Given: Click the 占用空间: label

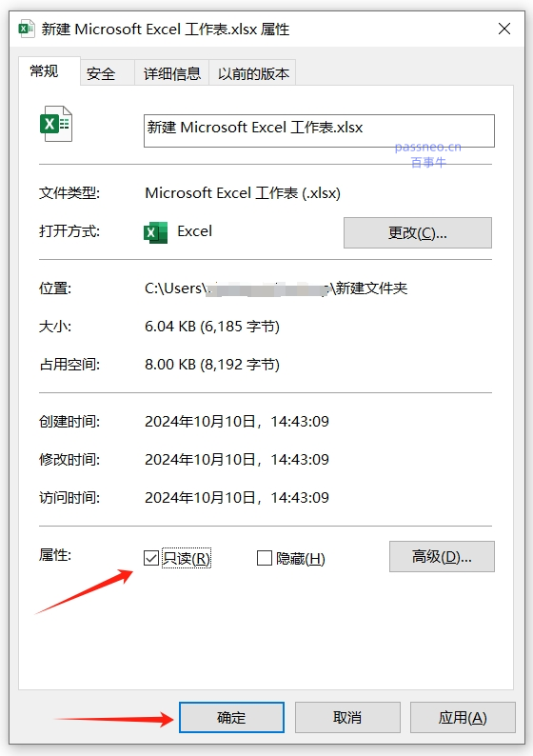Looking at the screenshot, I should pos(69,365).
